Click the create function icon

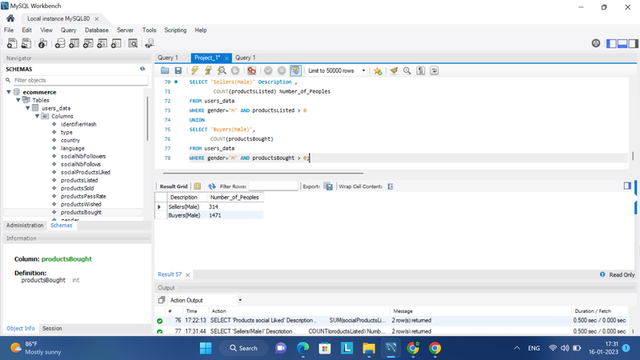pyautogui.click(x=116, y=43)
